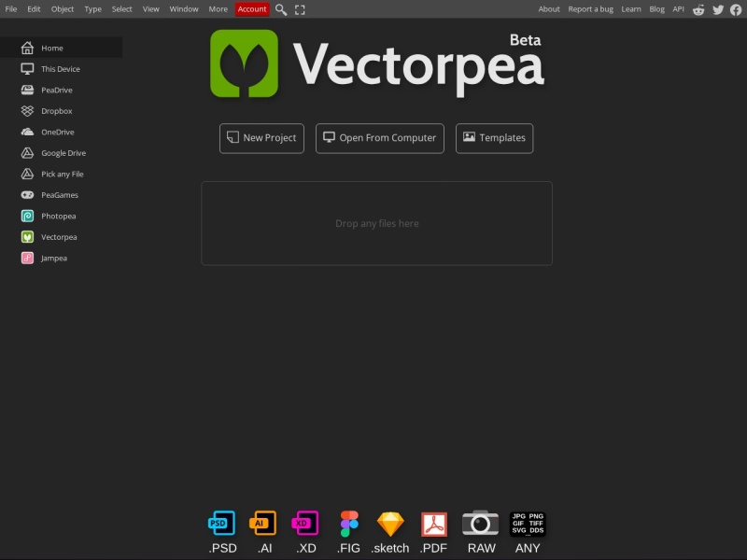
Task: Select the Google Drive label
Action: pyautogui.click(x=63, y=153)
